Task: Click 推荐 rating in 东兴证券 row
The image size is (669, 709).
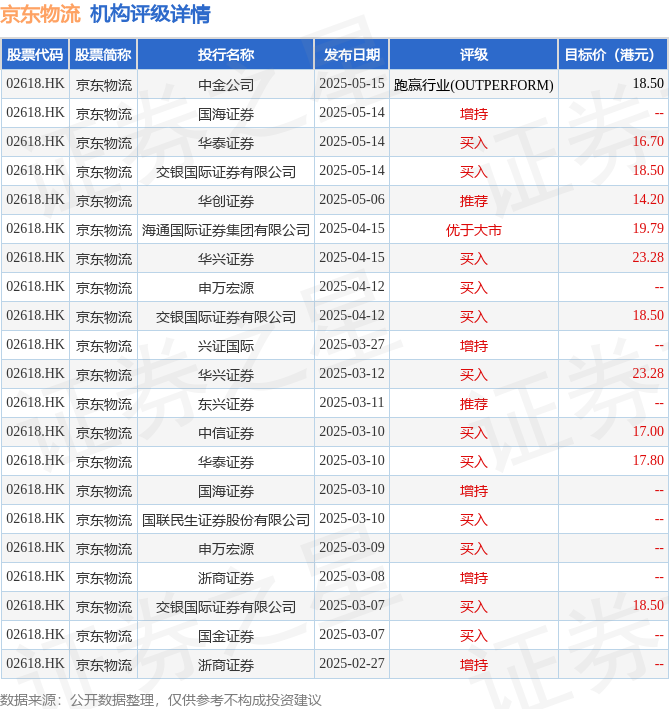Action: 474,404
